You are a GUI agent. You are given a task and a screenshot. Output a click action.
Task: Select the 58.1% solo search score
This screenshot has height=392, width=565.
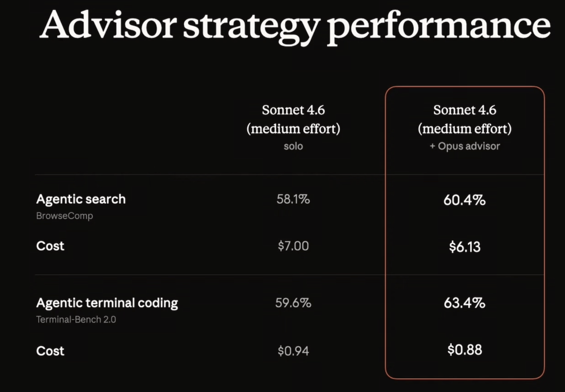[293, 199]
